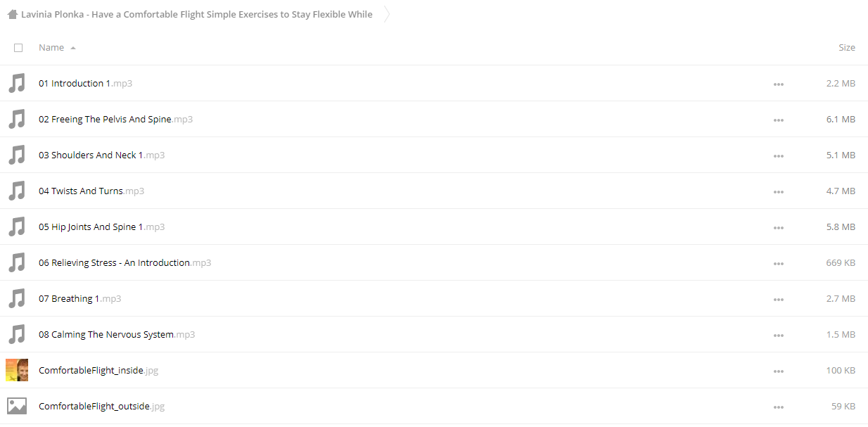This screenshot has width=868, height=427.
Task: Open the ComfortableFlight_inside.jpg thumbnail
Action: 17,370
